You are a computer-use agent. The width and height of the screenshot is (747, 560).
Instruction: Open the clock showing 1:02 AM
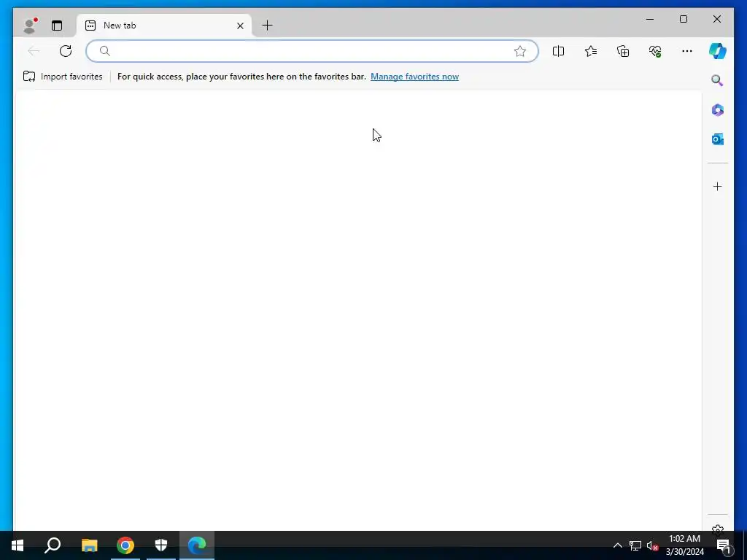coord(684,545)
